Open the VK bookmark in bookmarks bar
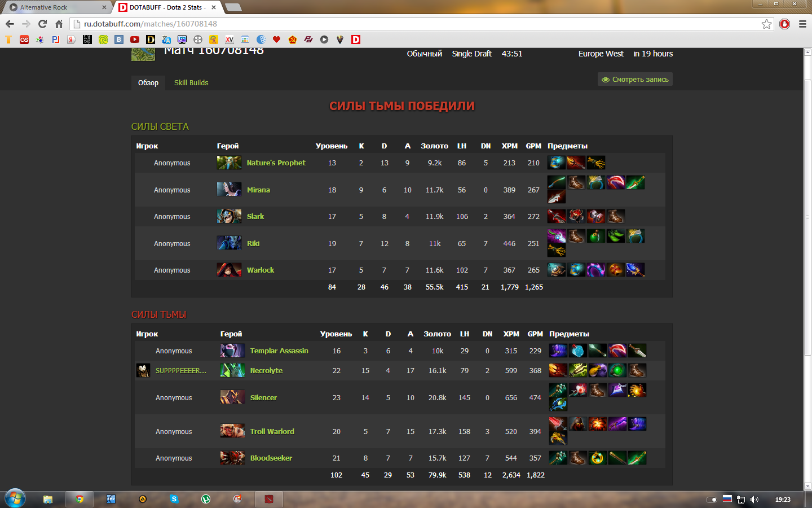Image resolution: width=812 pixels, height=508 pixels. pos(119,40)
